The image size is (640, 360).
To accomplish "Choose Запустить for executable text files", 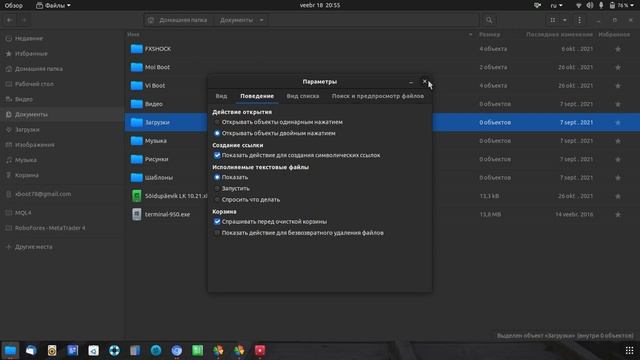I will (x=217, y=188).
